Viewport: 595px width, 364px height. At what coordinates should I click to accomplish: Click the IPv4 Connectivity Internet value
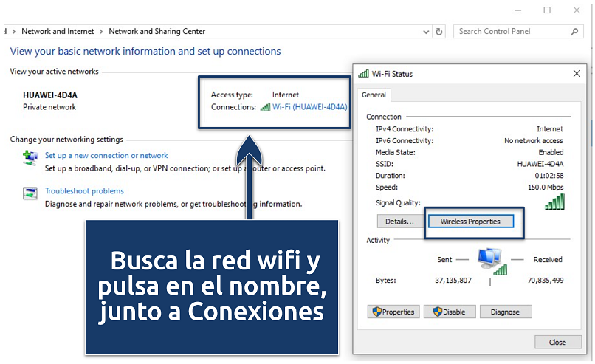[x=549, y=129]
